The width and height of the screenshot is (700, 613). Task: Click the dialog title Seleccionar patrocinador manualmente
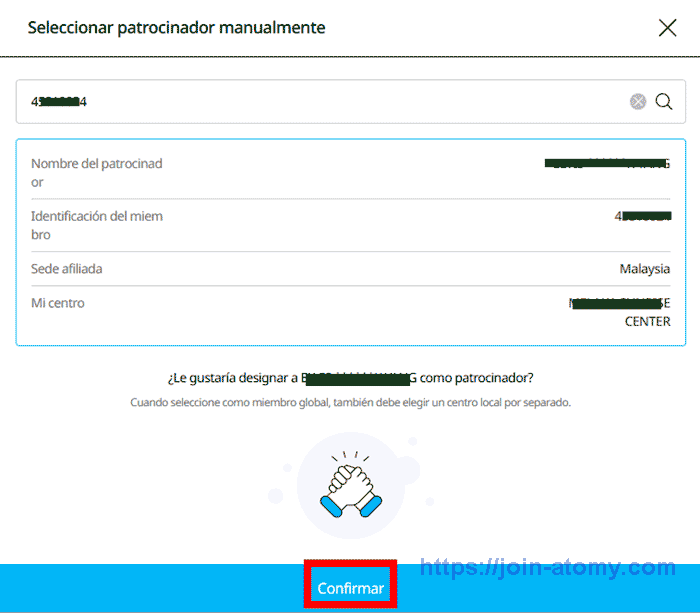(x=176, y=28)
